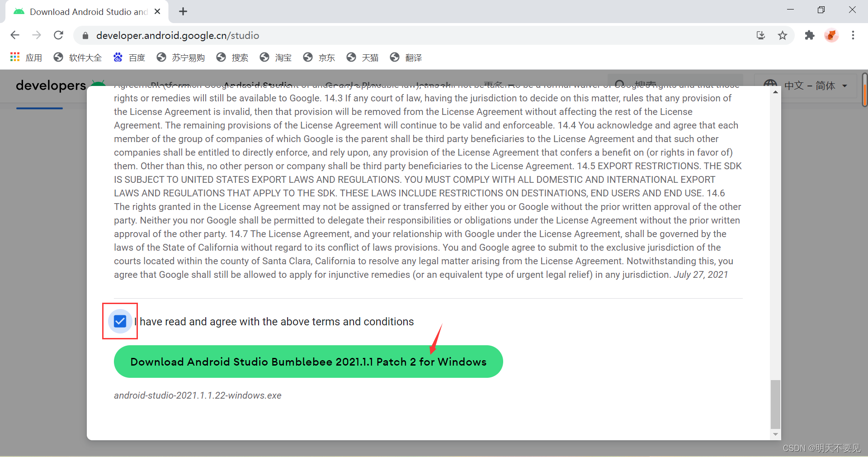Open the 搜索 bookmark
The image size is (868, 457).
tap(232, 57)
